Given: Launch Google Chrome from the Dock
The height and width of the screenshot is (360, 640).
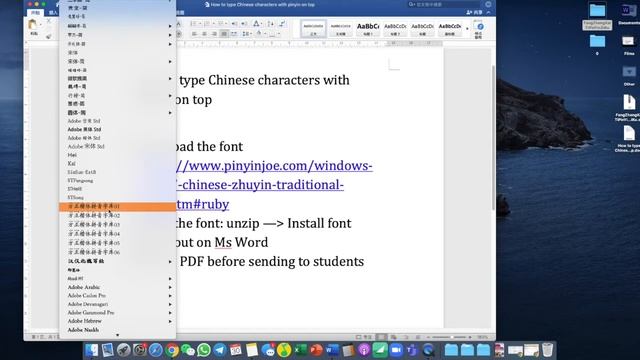Looking at the screenshot, I should (x=172, y=350).
